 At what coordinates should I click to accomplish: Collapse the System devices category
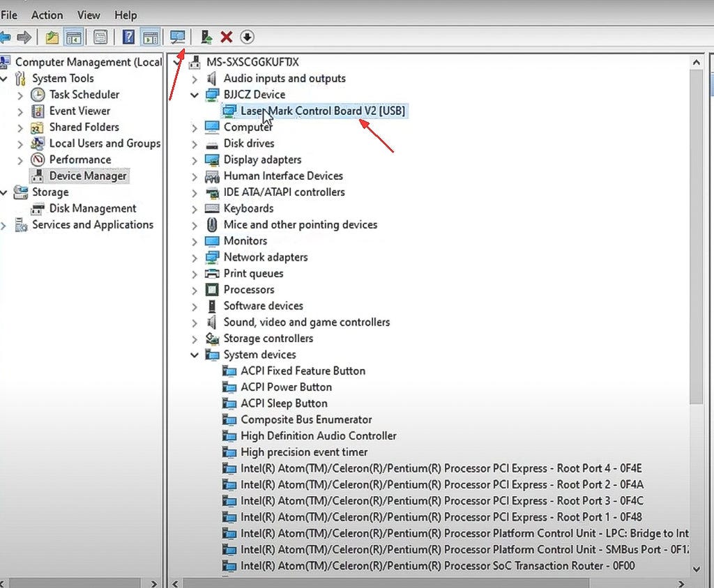(195, 355)
